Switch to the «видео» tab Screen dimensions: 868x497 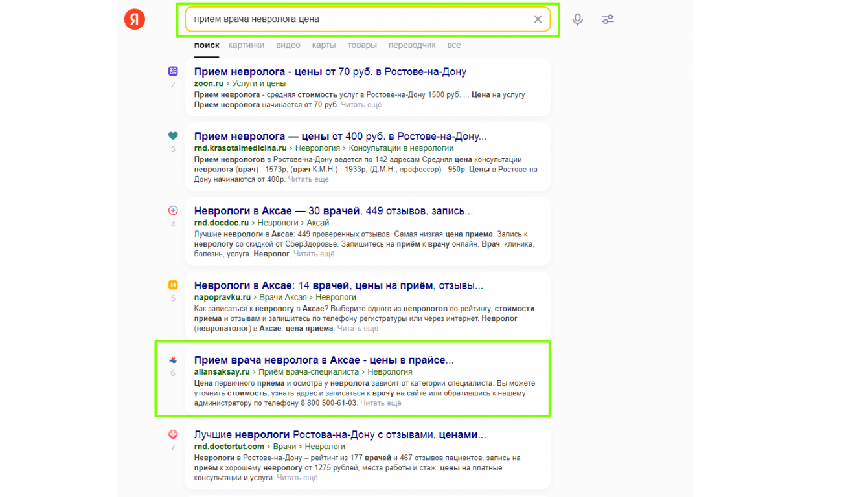(288, 45)
